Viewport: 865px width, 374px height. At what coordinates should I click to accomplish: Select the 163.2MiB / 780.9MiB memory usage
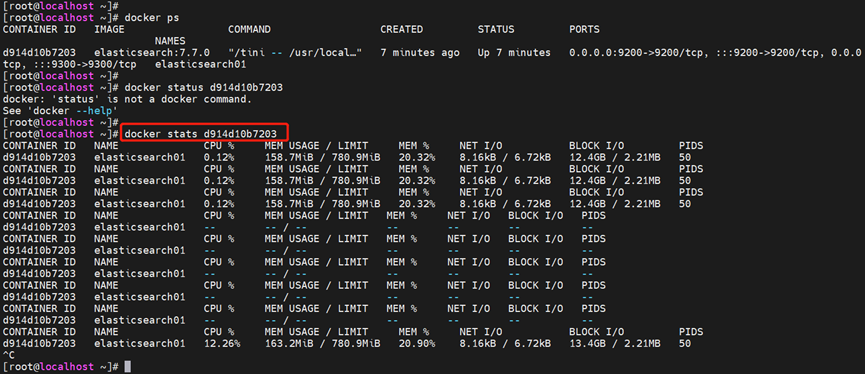[x=323, y=343]
